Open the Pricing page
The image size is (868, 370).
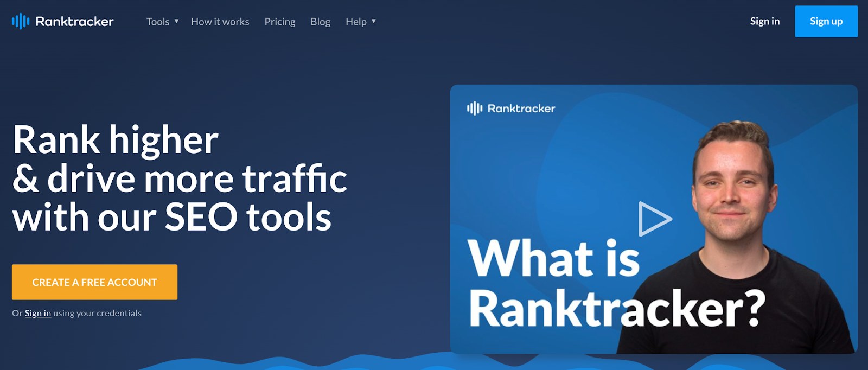pos(280,22)
